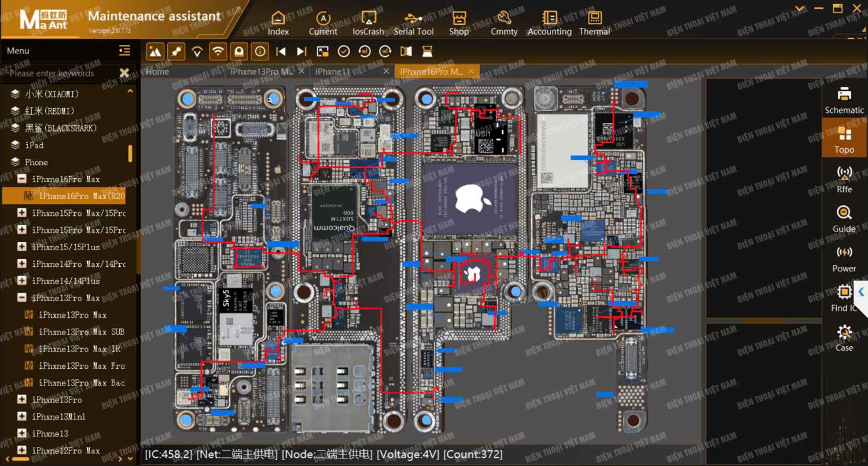Collapse the Menu panel with list icon
868x466 pixels.
(124, 51)
